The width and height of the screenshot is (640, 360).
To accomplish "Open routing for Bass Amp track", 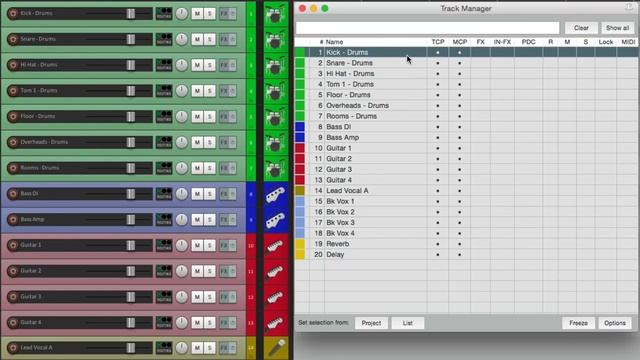I will pyautogui.click(x=164, y=220).
